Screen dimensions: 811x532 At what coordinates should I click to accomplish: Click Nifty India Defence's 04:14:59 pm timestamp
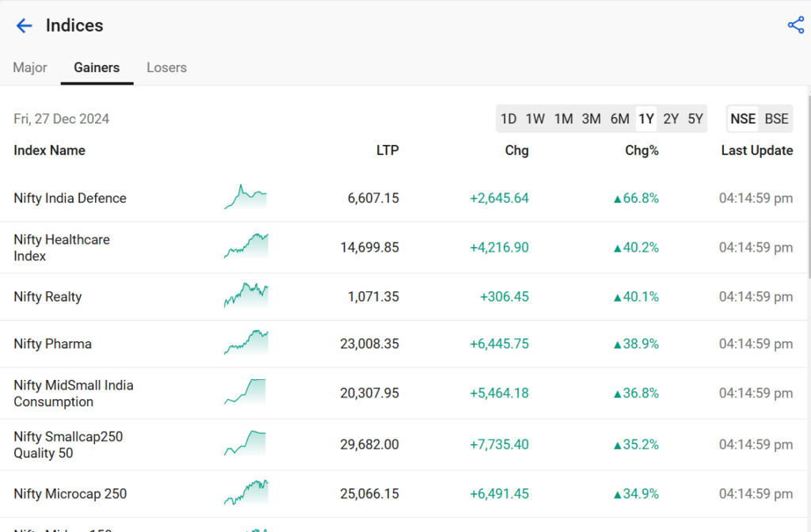coord(756,198)
